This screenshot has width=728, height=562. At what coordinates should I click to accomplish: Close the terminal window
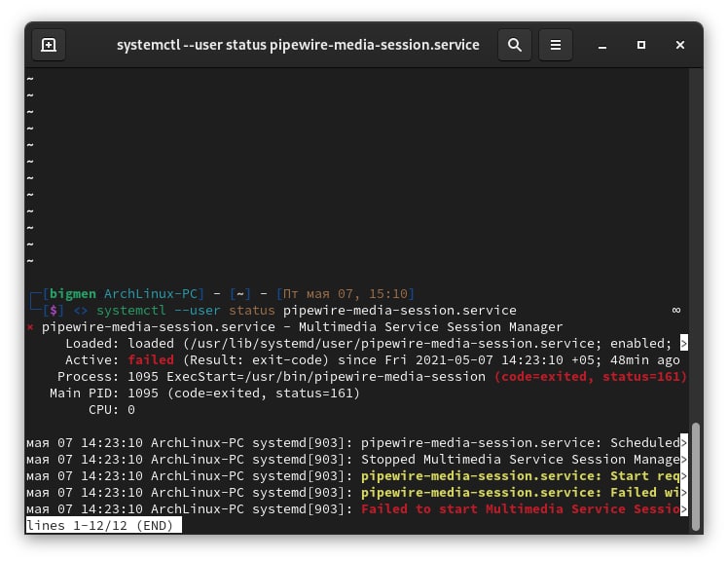point(680,45)
